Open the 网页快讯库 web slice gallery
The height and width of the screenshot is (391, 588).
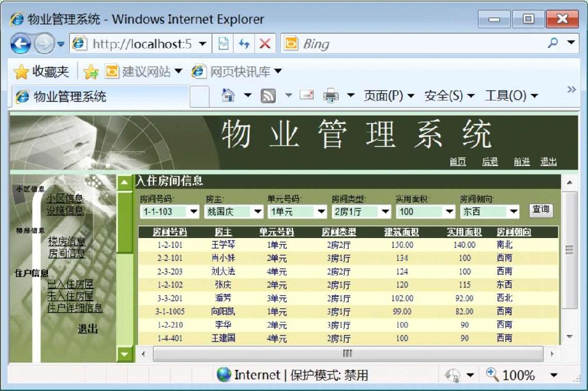[x=236, y=71]
